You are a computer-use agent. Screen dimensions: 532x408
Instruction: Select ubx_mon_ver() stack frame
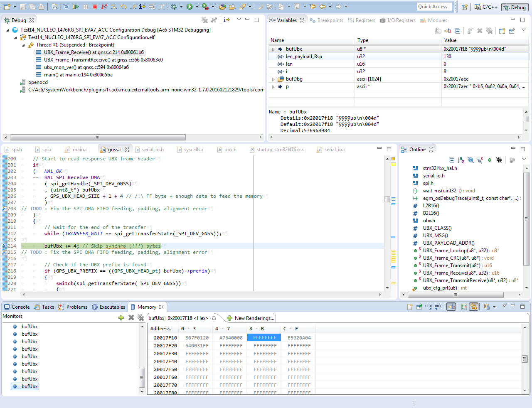coord(82,67)
